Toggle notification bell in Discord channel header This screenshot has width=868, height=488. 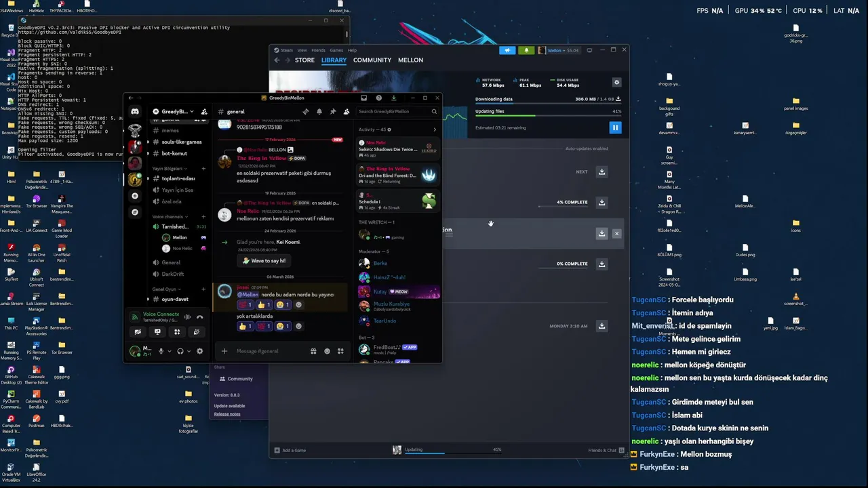pyautogui.click(x=319, y=112)
